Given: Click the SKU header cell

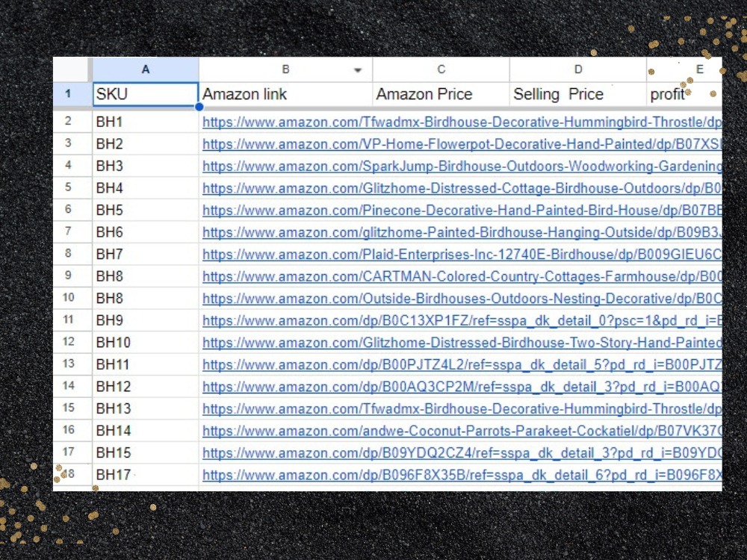Looking at the screenshot, I should point(146,94).
